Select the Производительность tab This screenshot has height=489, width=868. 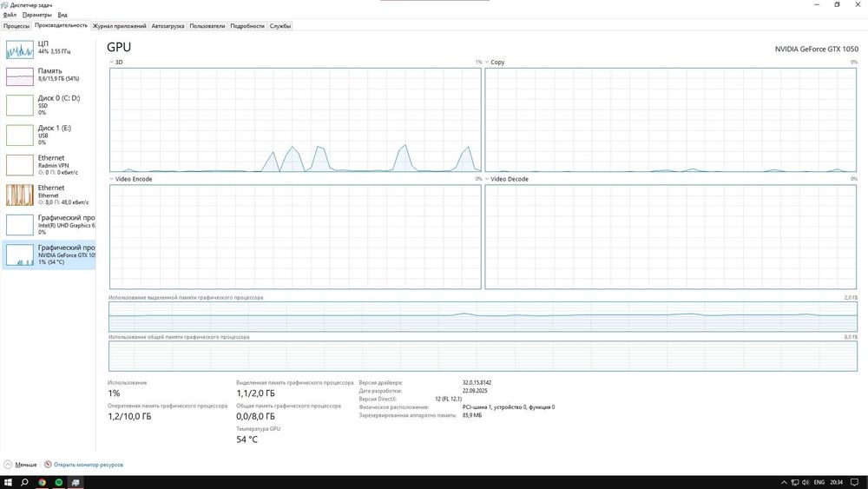point(61,25)
